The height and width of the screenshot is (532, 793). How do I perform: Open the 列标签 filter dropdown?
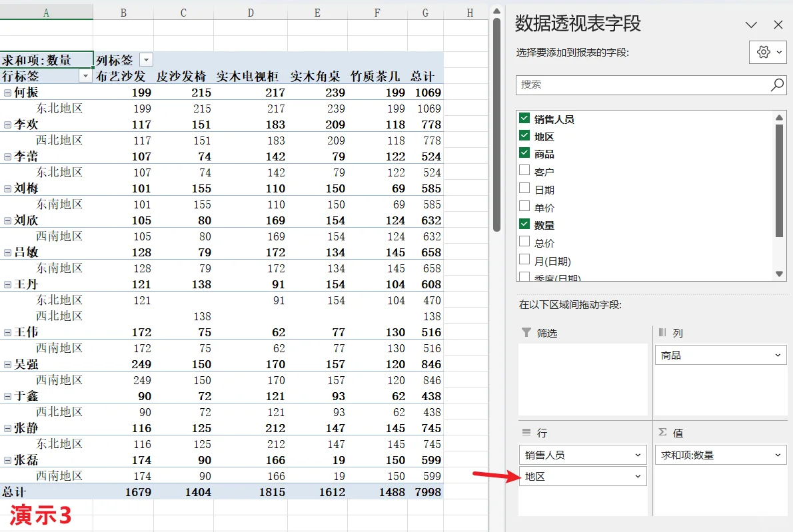[x=146, y=60]
